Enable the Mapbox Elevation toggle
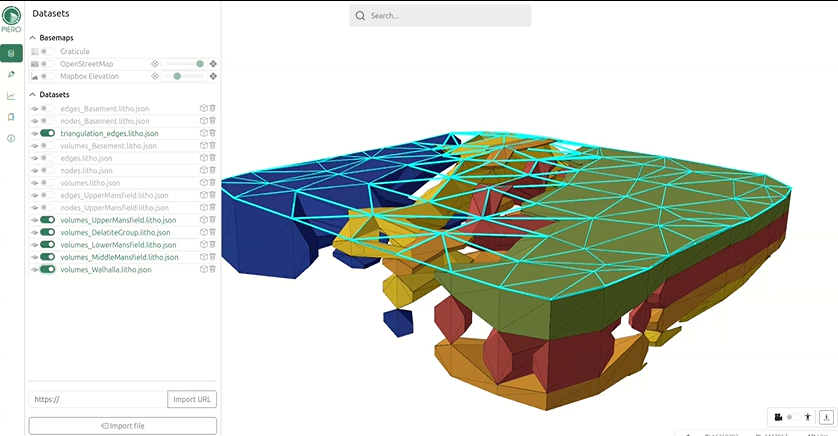838x436 pixels. pos(48,76)
